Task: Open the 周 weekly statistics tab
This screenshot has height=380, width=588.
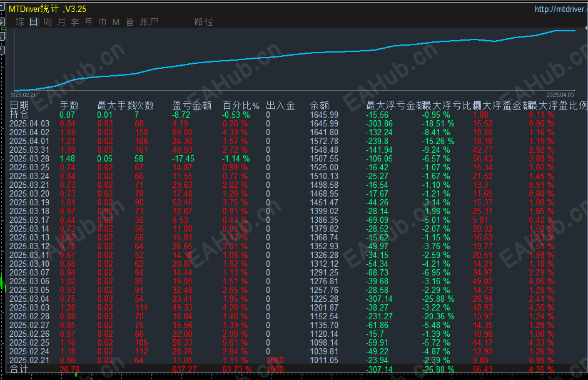Action: pyautogui.click(x=48, y=22)
